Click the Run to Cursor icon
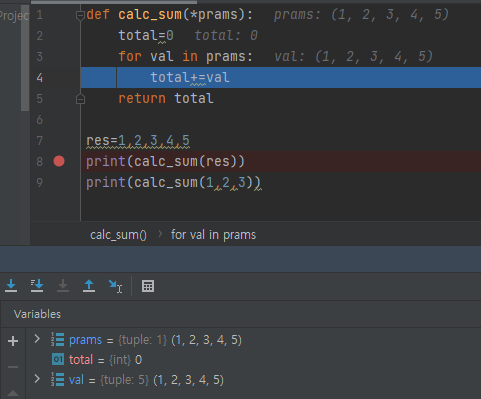481x399 pixels. click(x=115, y=286)
